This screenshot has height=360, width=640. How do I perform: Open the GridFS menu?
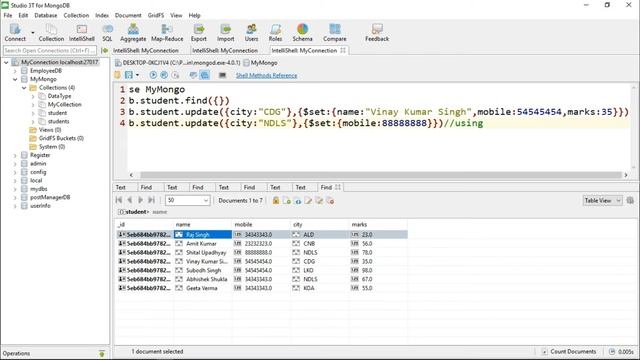[x=156, y=15]
